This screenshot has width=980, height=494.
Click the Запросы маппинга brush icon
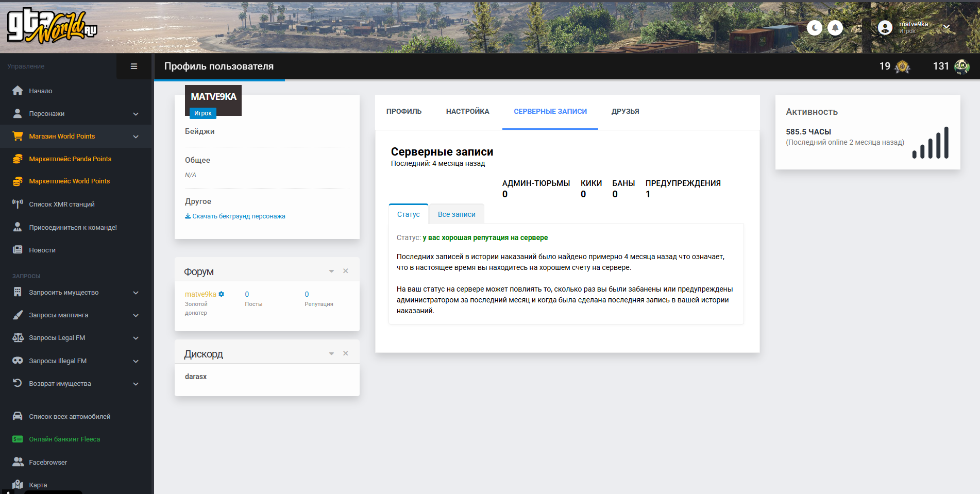18,315
